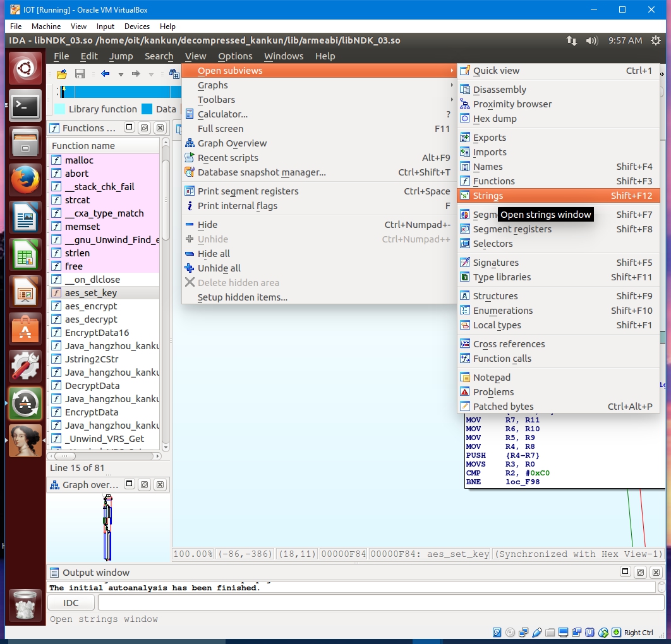
Task: Open VirtualBox Devices menu
Action: pos(137,27)
